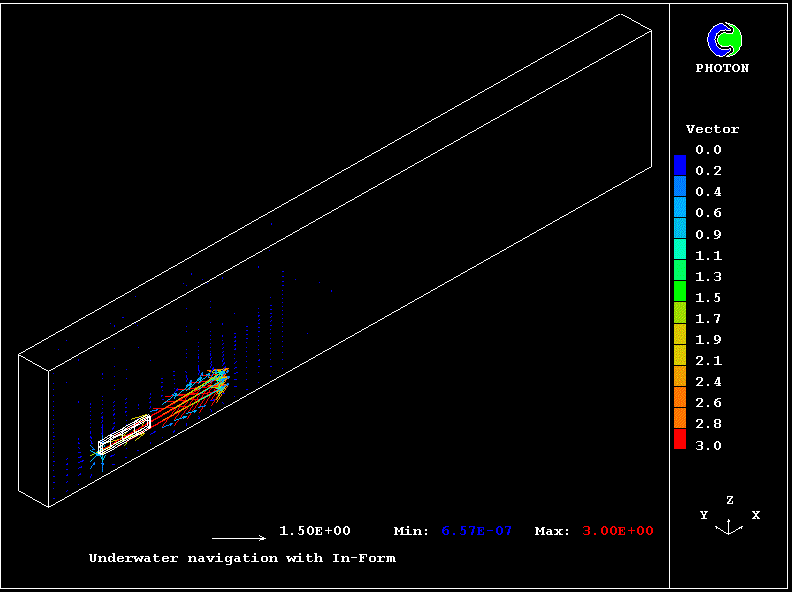792x592 pixels.
Task: Click the 1.50E+00 reference scale value
Action: 314,530
